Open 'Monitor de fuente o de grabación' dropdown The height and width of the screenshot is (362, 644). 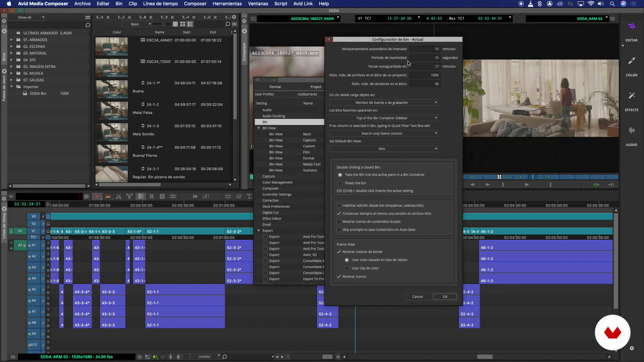point(384,103)
